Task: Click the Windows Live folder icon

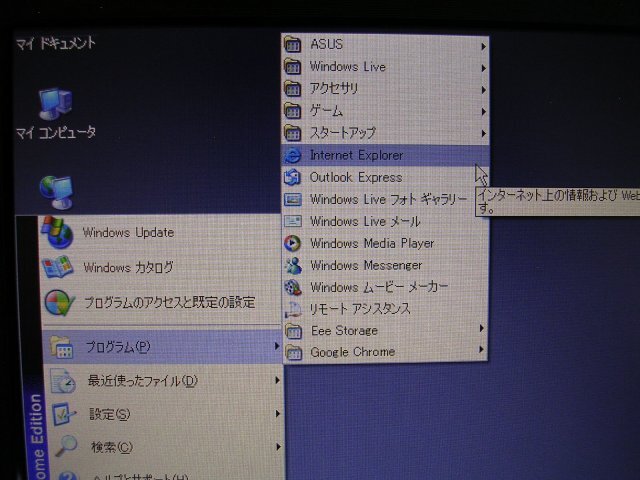Action: tap(293, 66)
